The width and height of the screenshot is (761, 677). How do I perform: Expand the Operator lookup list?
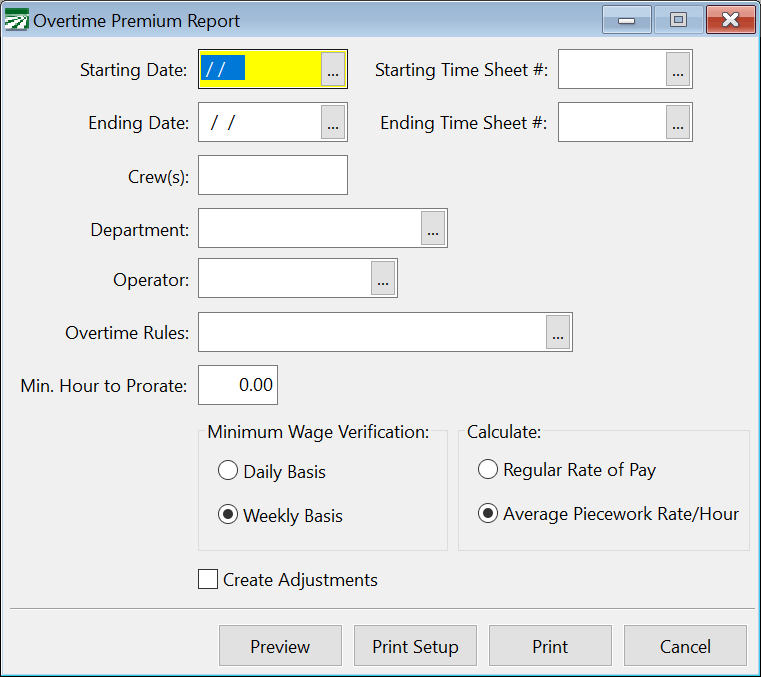pyautogui.click(x=383, y=279)
